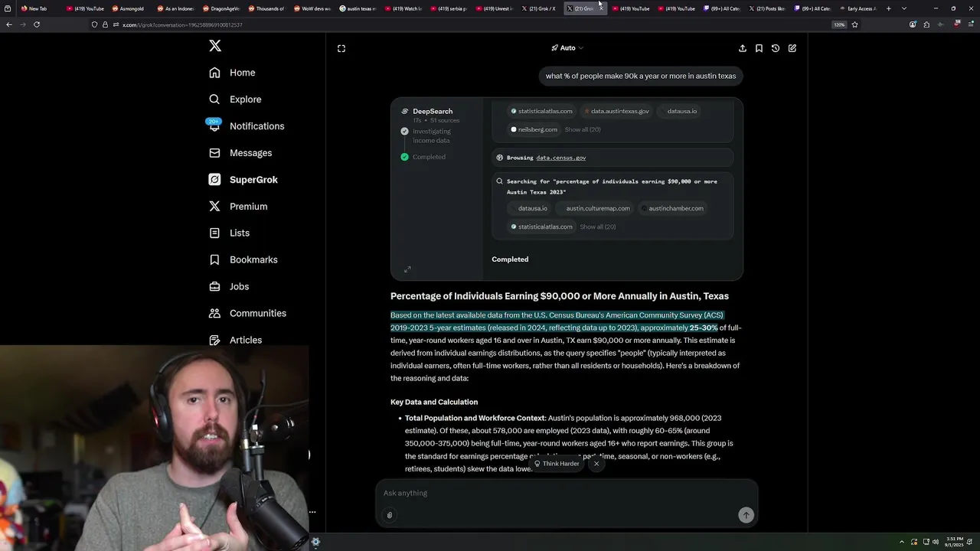
Task: Open the list-all-tabs dropdown arrow
Action: click(904, 8)
